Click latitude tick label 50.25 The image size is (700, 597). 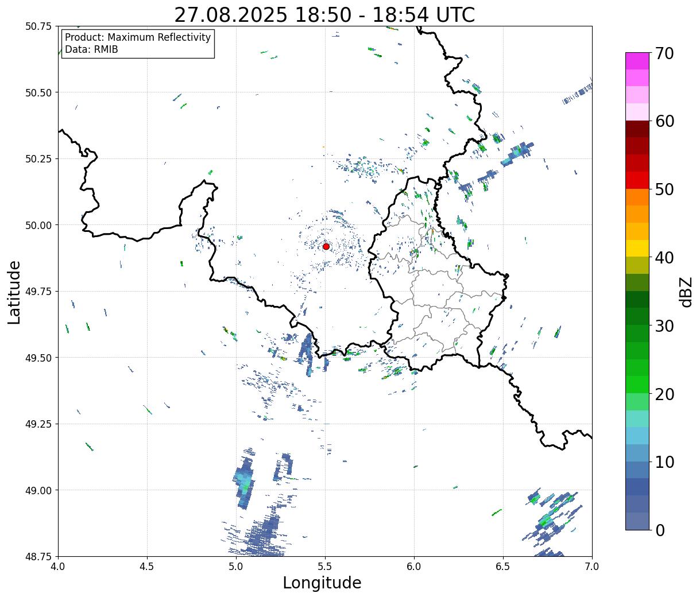coord(38,159)
